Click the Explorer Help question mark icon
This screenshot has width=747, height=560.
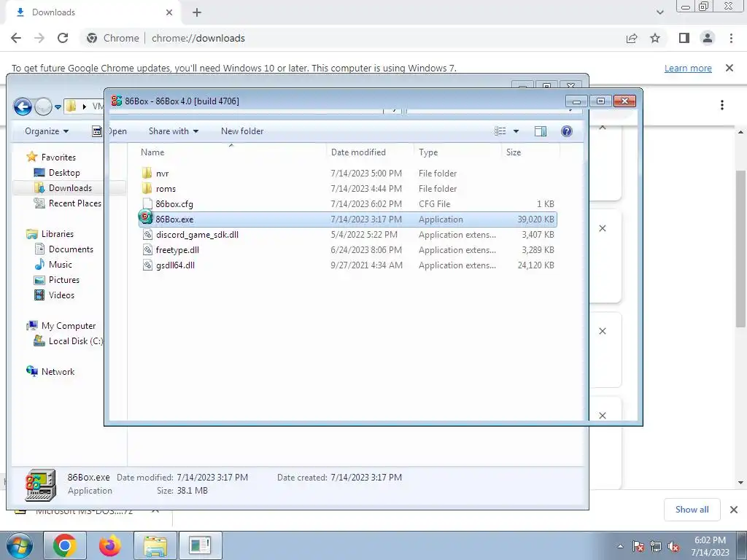tap(566, 131)
